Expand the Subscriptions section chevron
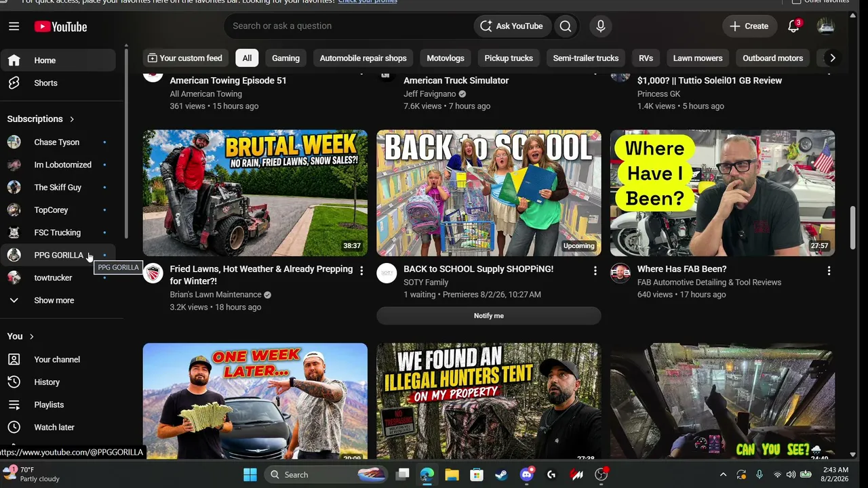The image size is (868, 488). tap(72, 119)
